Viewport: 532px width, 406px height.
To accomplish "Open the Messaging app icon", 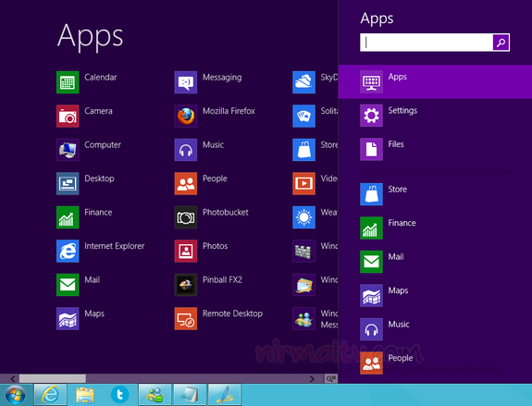I will coord(186,82).
